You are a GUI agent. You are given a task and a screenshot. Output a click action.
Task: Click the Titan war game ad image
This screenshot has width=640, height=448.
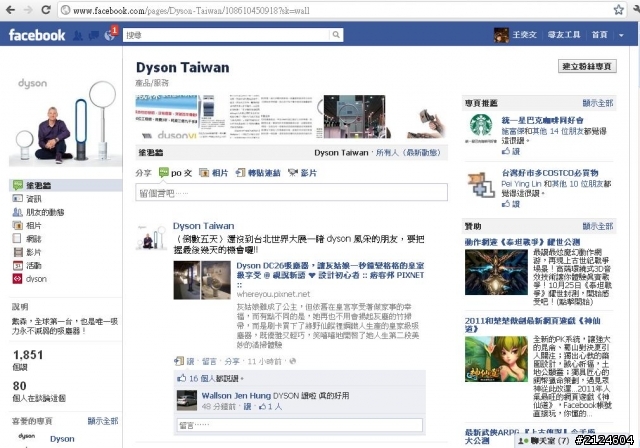click(x=496, y=272)
